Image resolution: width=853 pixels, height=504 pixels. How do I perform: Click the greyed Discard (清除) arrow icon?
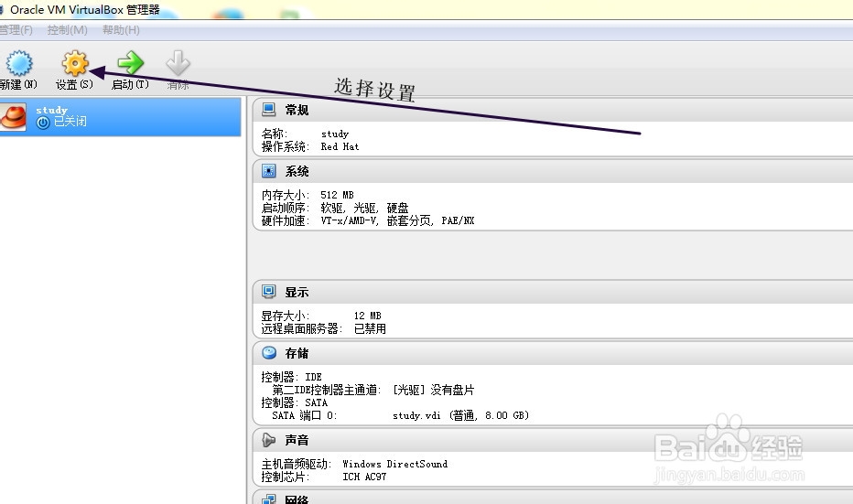(178, 63)
